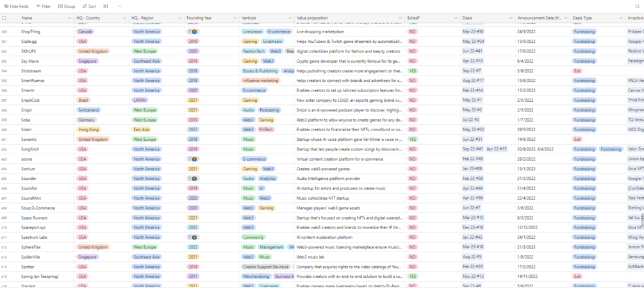
Task: Click the Podcasting vertical tag
Action: coord(269,110)
